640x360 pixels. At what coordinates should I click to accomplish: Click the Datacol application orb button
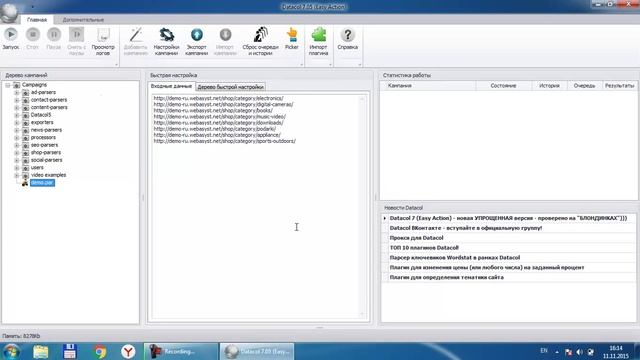(x=9, y=12)
